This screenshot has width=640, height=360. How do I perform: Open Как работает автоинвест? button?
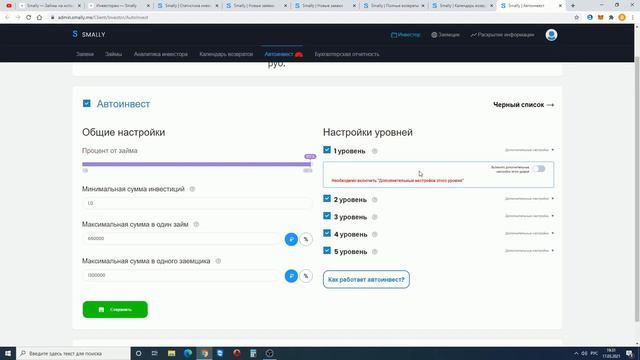coord(366,280)
